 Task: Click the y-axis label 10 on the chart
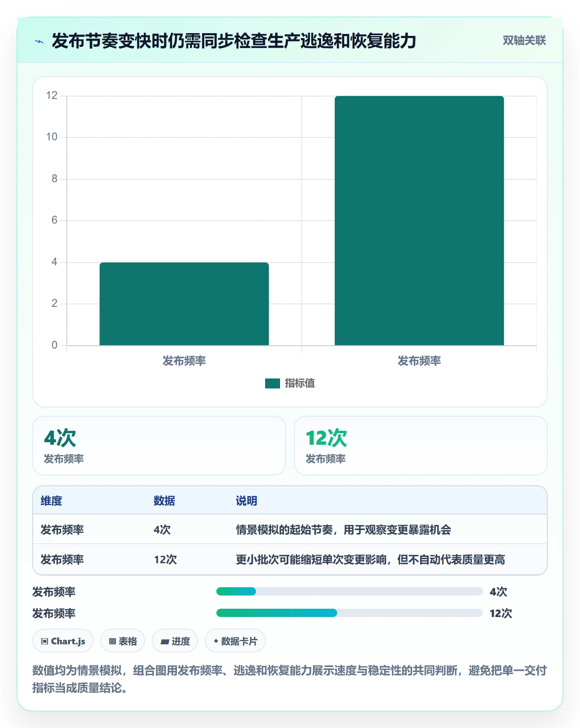52,137
